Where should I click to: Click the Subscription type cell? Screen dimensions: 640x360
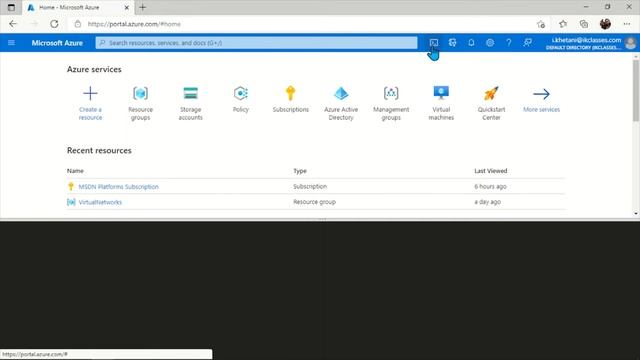[310, 187]
